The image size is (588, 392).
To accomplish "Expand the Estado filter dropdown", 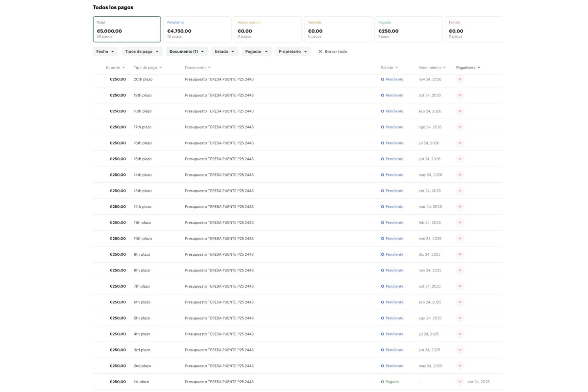I will point(225,51).
